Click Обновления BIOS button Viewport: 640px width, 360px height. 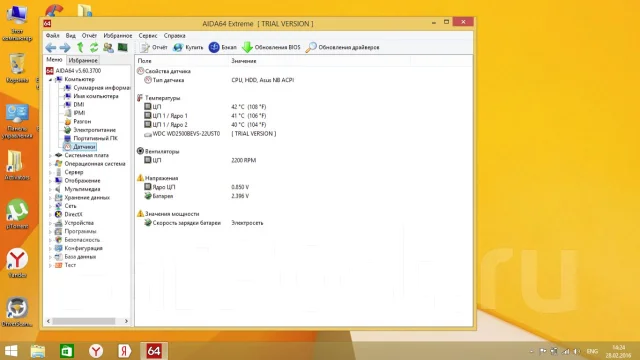(x=271, y=47)
